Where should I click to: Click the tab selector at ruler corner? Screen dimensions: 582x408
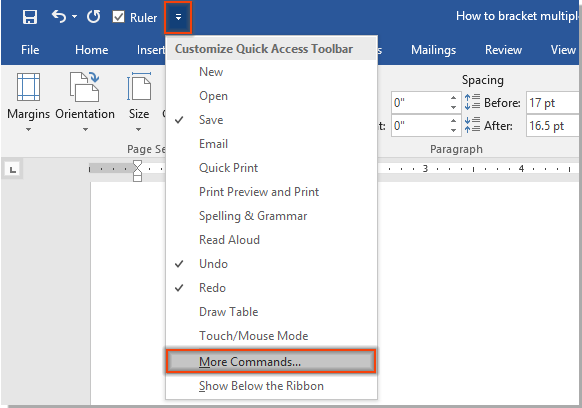(13, 170)
